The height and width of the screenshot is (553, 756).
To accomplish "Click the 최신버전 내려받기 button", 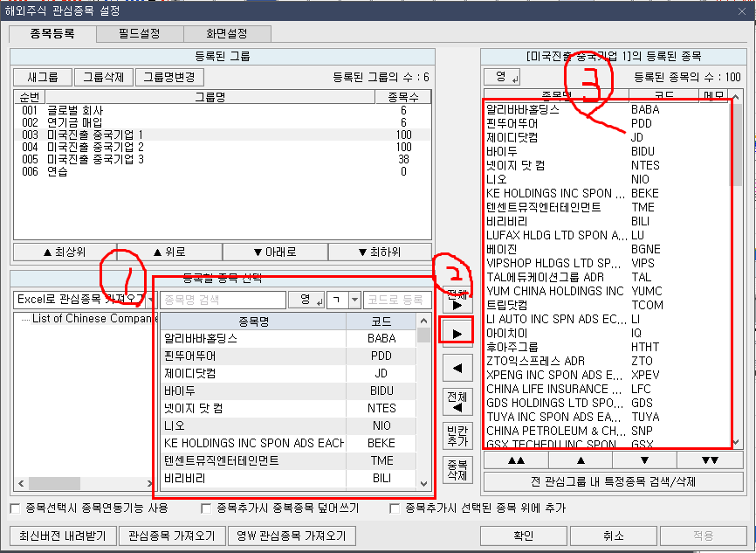I will tap(63, 536).
